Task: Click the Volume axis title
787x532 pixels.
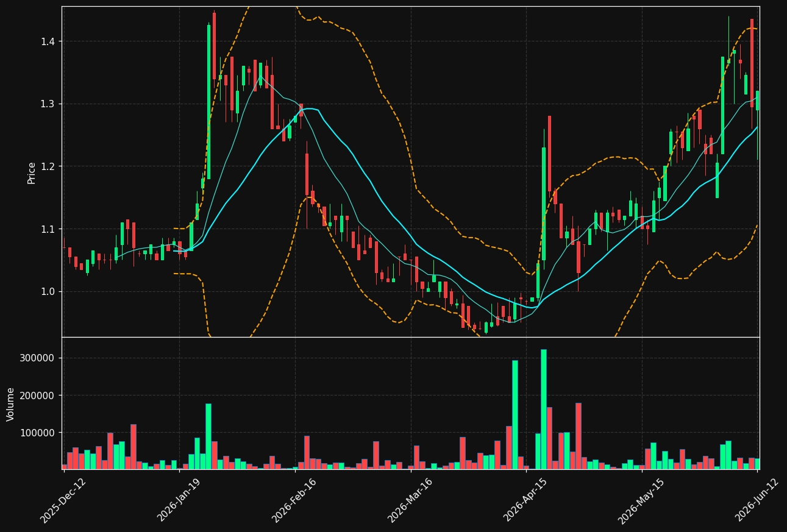Action: coord(11,404)
